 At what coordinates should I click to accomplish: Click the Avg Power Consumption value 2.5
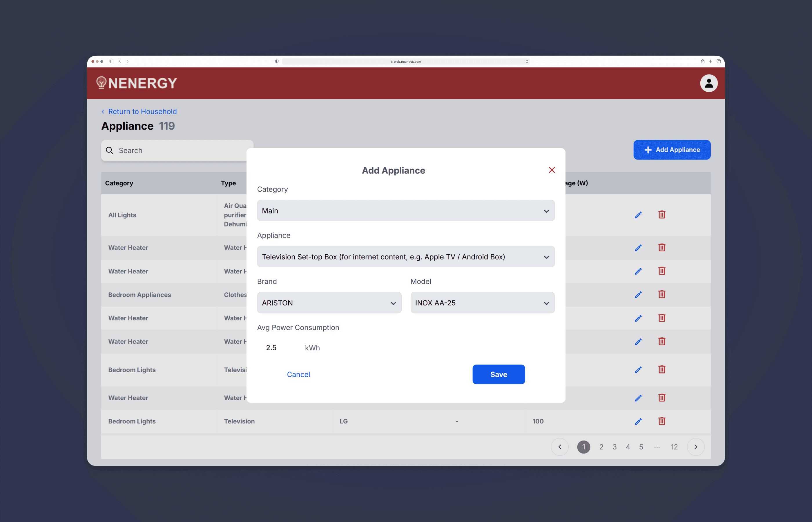point(271,347)
